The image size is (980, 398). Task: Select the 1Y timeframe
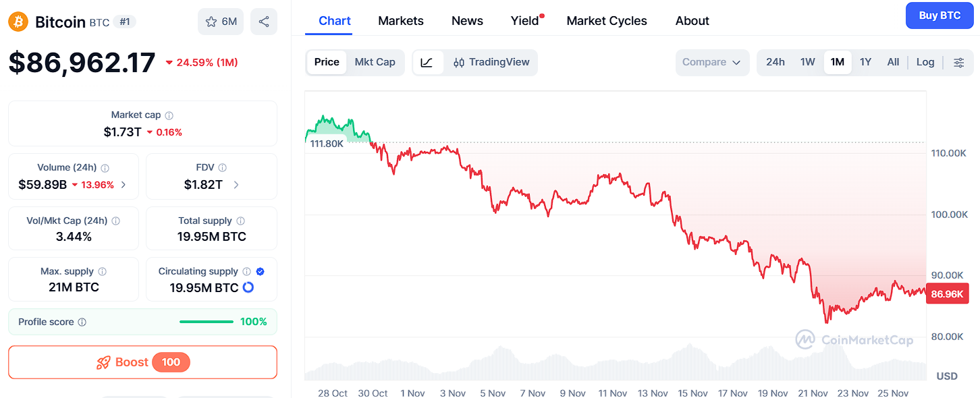[865, 61]
